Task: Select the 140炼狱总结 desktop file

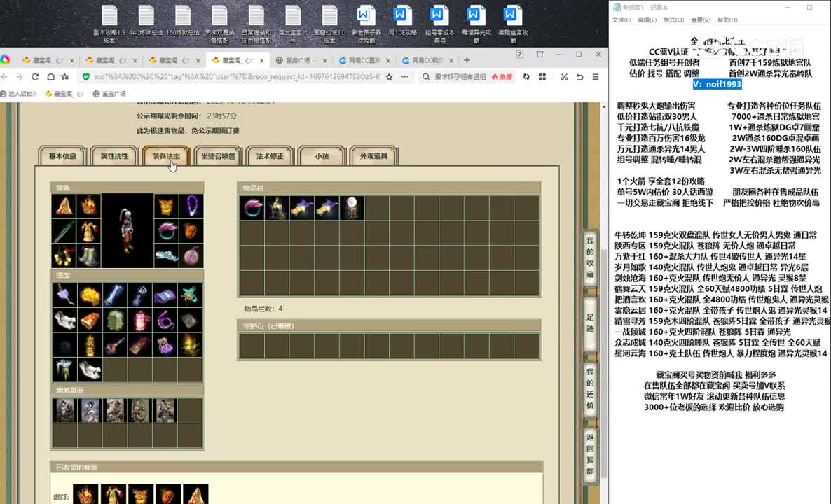Action: (146, 20)
